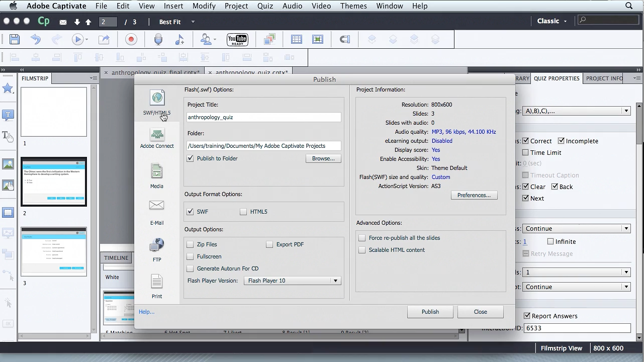Image resolution: width=644 pixels, height=362 pixels.
Task: Toggle the Zip Files checkbox
Action: click(190, 244)
